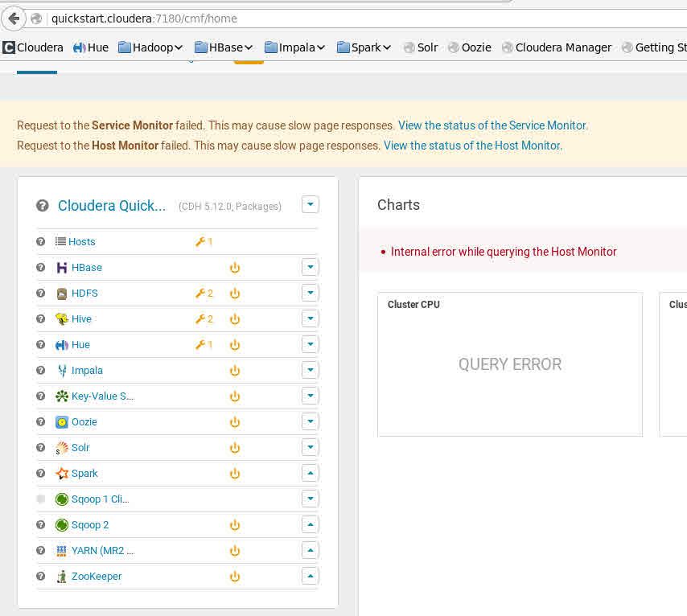Image resolution: width=687 pixels, height=616 pixels.
Task: Click the HDFS service icon
Action: tap(62, 293)
